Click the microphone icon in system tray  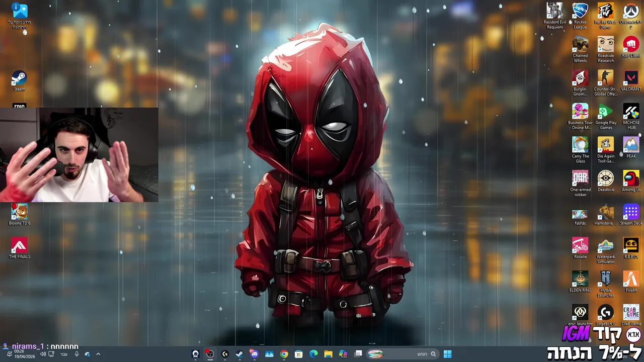coord(76,354)
